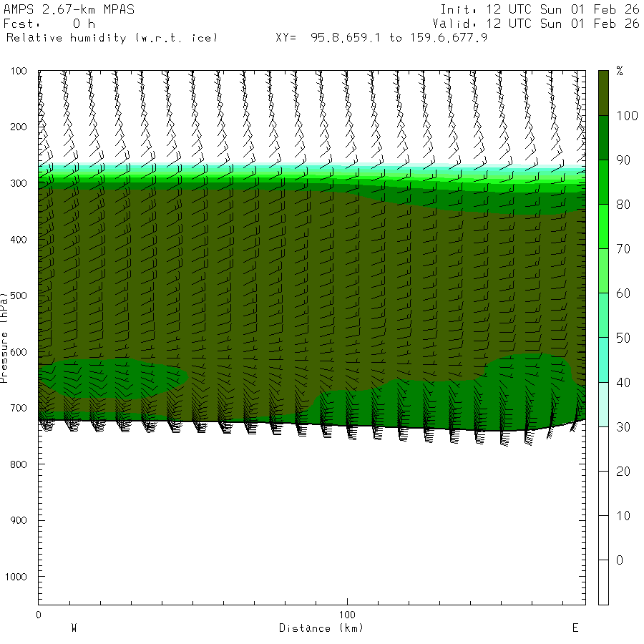Viewport: 644px width, 644px height.
Task: Click the '100' distance axis tick label
Action: (x=347, y=615)
